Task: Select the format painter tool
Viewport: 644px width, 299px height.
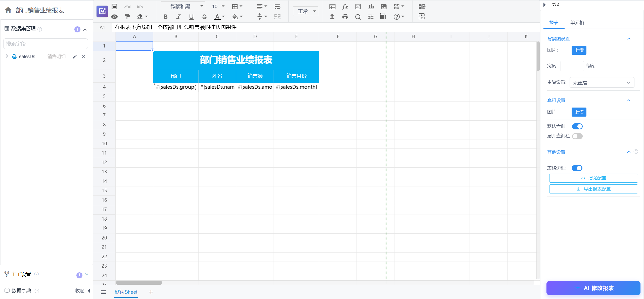Action: point(127,17)
